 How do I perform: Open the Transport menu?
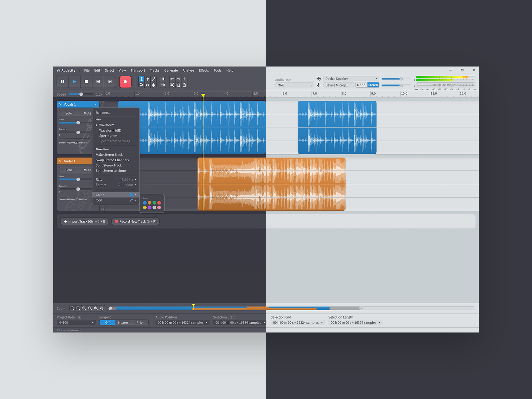tap(138, 70)
